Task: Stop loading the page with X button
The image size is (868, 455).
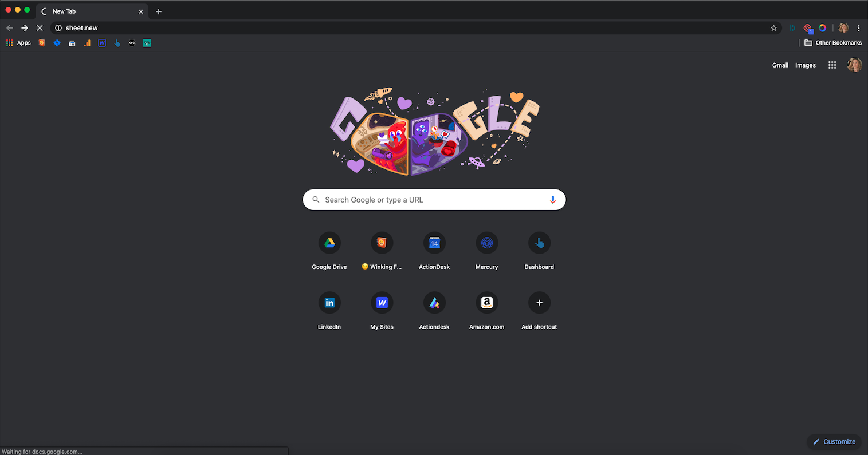Action: [x=40, y=28]
